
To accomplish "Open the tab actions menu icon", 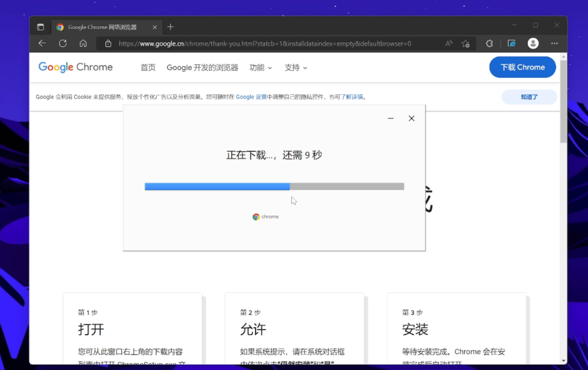I will (40, 27).
